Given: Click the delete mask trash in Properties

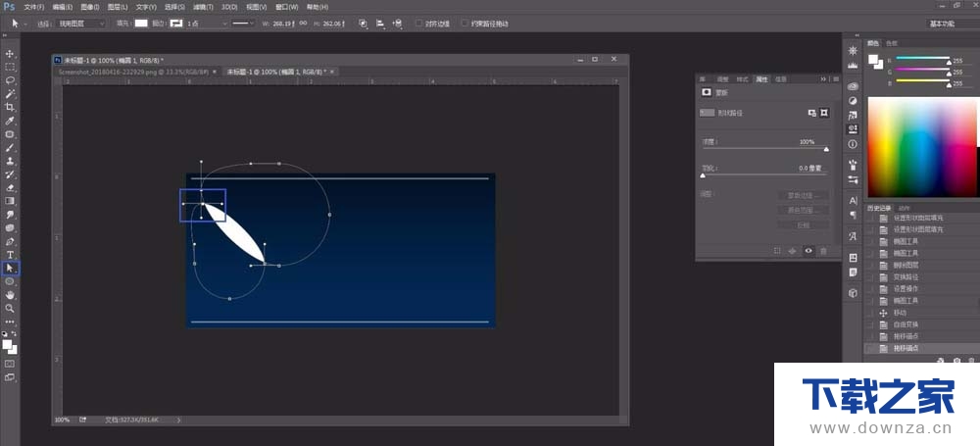Looking at the screenshot, I should 823,251.
